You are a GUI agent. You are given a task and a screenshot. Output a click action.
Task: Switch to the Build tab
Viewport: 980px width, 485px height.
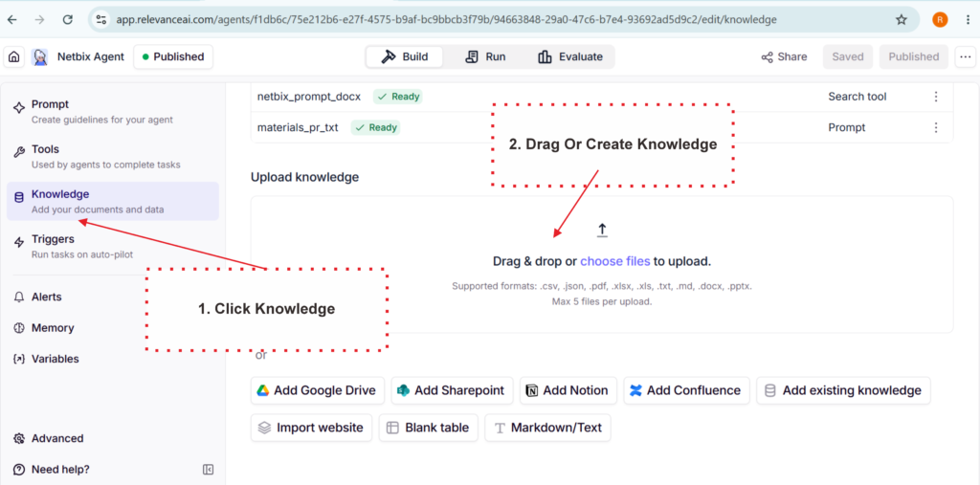pyautogui.click(x=405, y=56)
